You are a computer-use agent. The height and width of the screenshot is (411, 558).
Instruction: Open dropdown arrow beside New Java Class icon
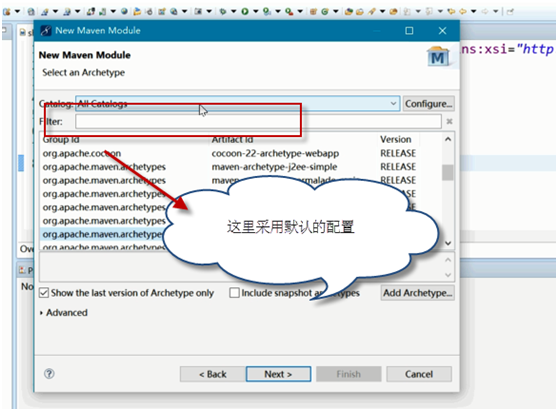[336, 11]
